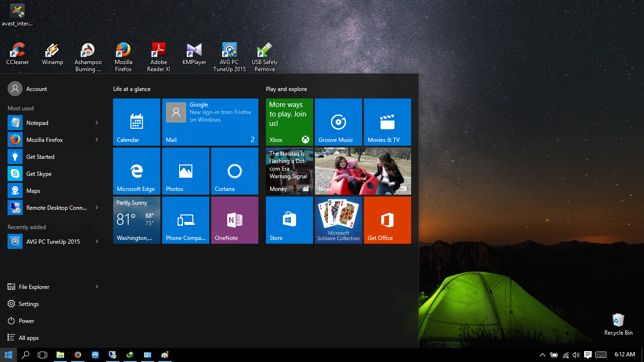
Task: Open the Store tile
Action: coord(289,220)
